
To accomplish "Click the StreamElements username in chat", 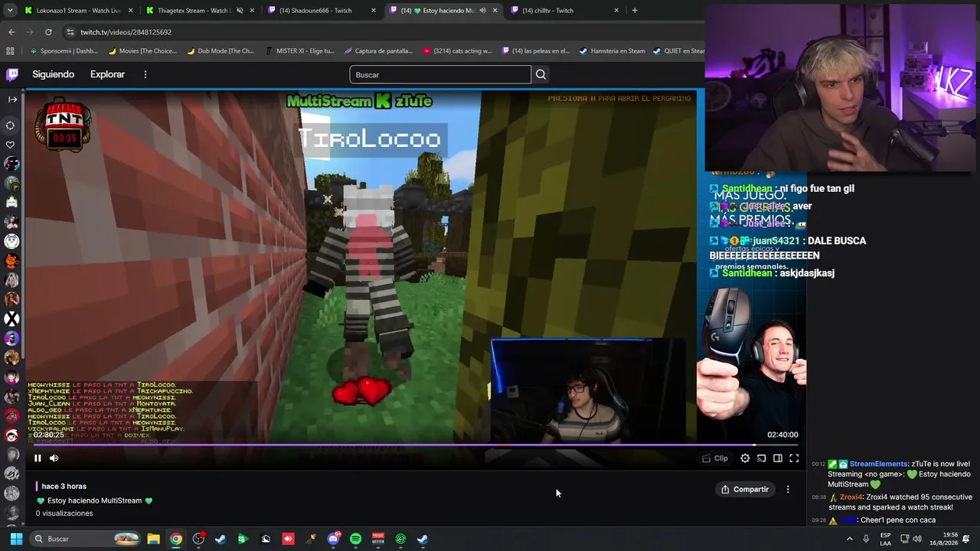I will coord(878,464).
